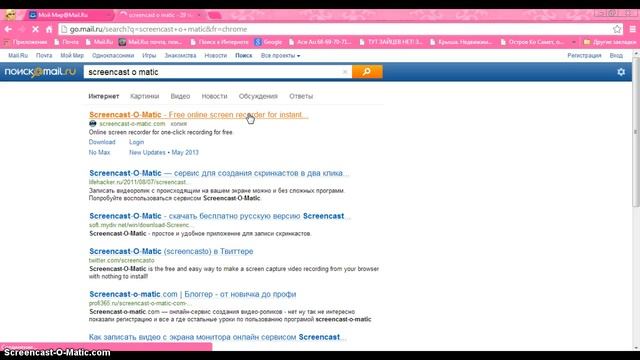
Task: Expand the Все проекты dropdown
Action: point(280,56)
